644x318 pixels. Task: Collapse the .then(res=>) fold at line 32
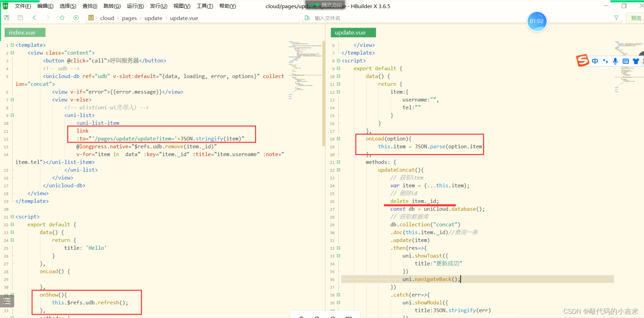339,248
